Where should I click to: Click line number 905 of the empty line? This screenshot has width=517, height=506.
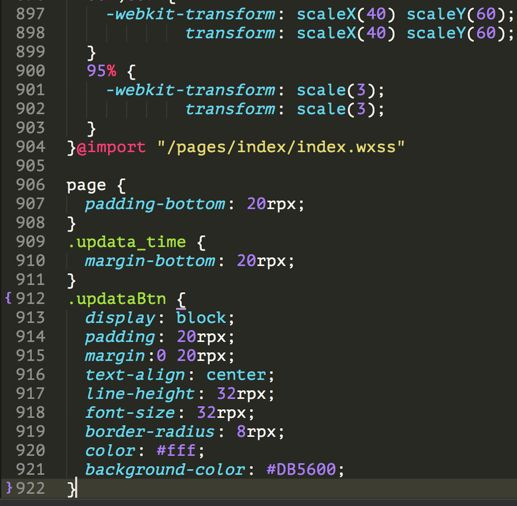point(30,166)
